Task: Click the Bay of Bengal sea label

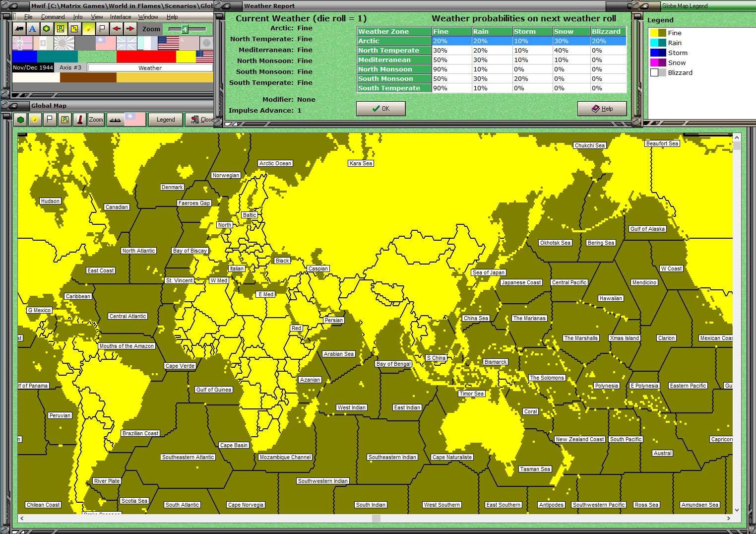Action: coord(394,364)
